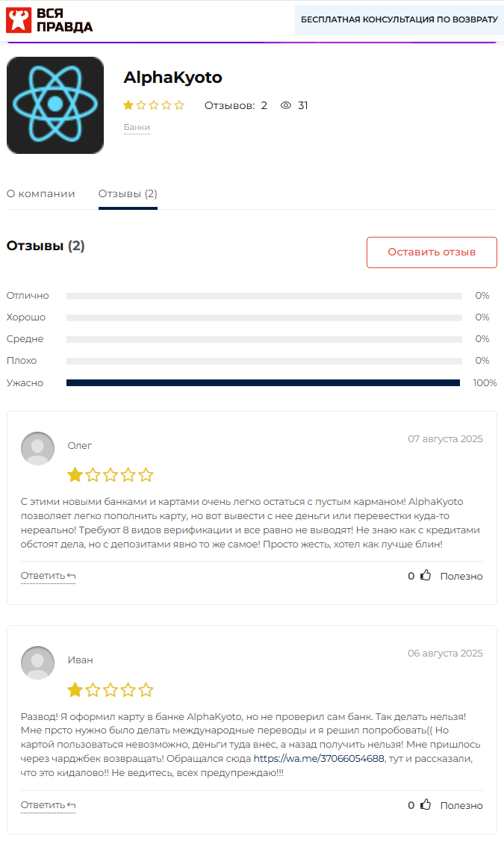The height and width of the screenshot is (844, 504).
Task: Reply to Иван's review via Ответить
Action: pos(48,805)
